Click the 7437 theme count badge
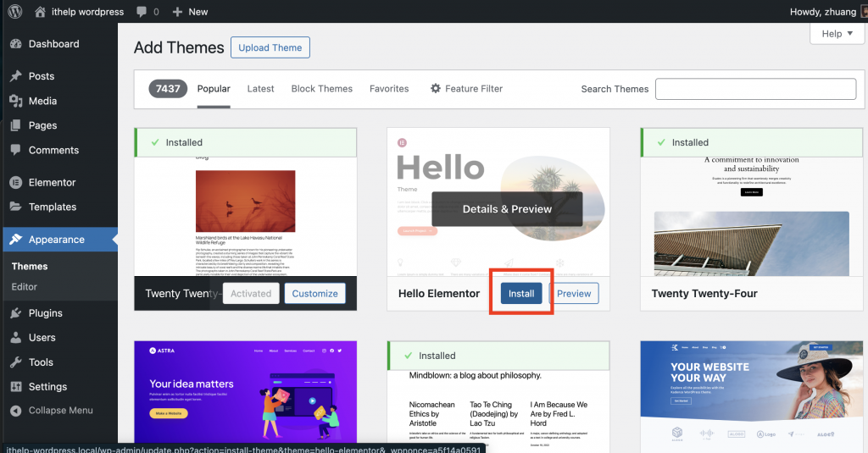868x453 pixels. pyautogui.click(x=168, y=89)
